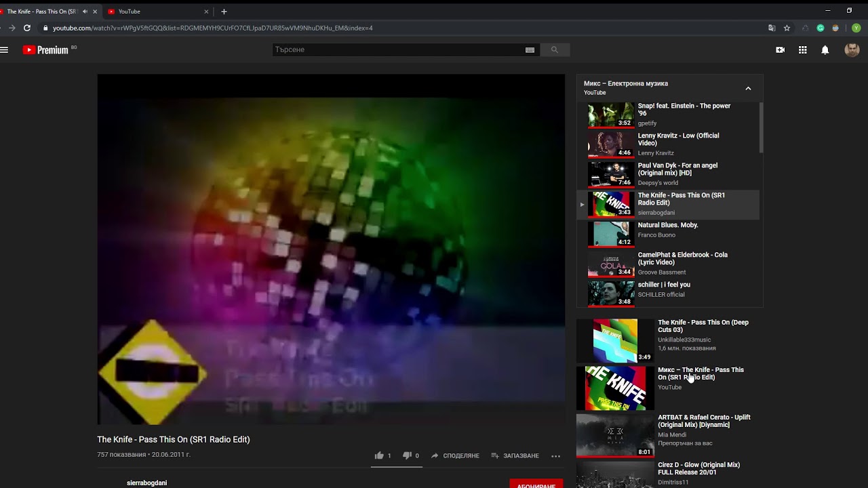Open the sierrabogdani channel link
The height and width of the screenshot is (488, 868).
(146, 483)
